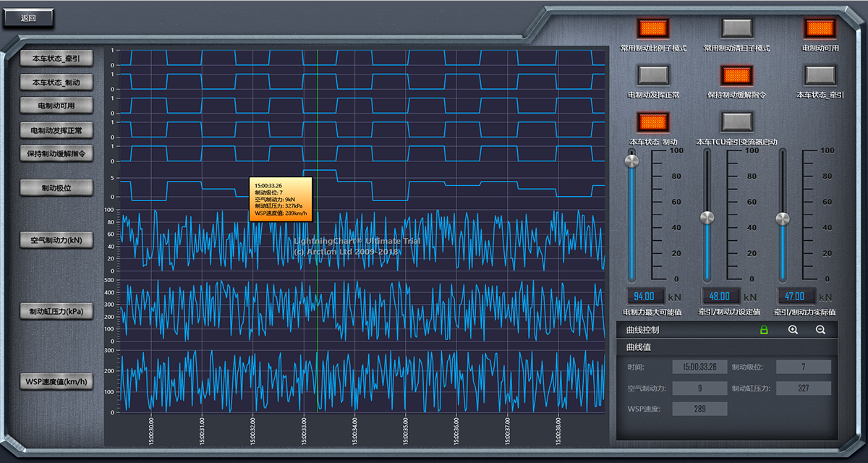Toggle the 本车状态_制动 indicator lamp on right panel
This screenshot has height=463, width=868.
click(653, 122)
